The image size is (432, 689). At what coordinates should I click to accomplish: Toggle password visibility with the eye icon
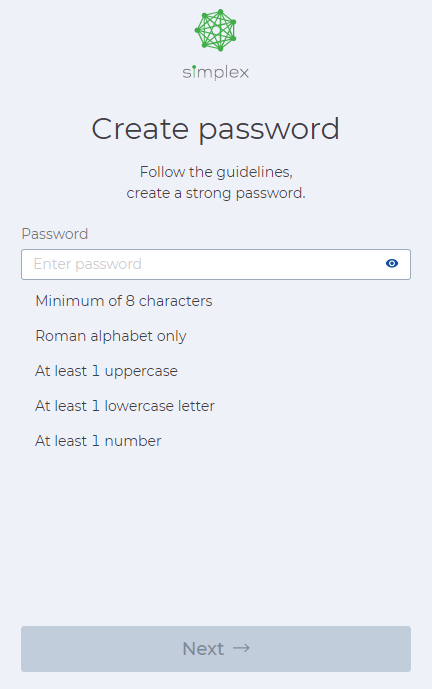pos(392,263)
